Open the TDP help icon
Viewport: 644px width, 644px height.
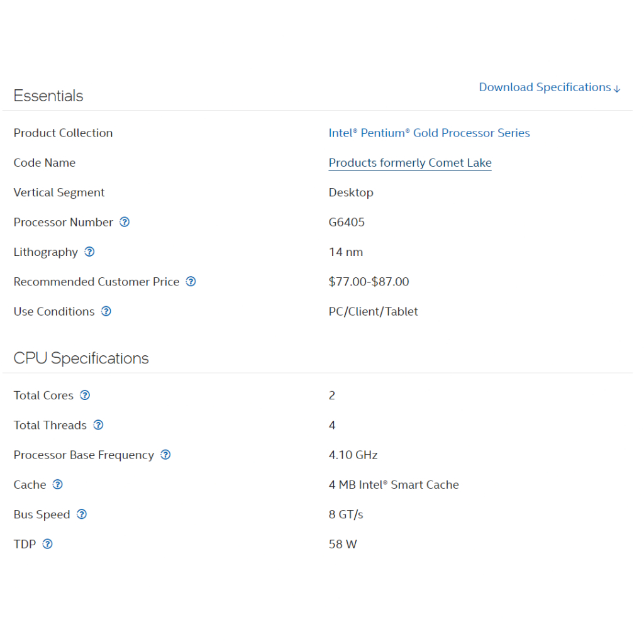pyautogui.click(x=47, y=544)
